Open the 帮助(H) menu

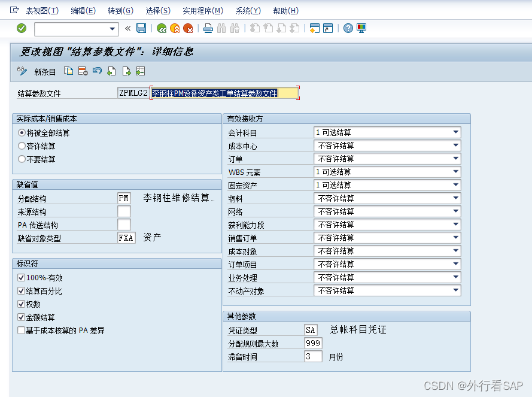(285, 11)
